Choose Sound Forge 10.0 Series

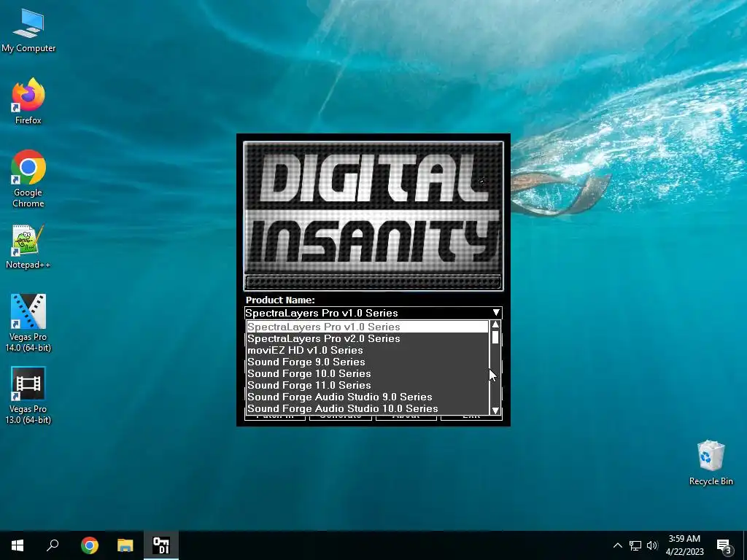pyautogui.click(x=368, y=373)
